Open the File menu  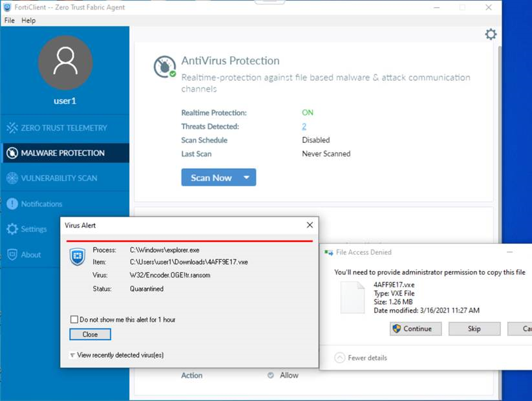pos(10,20)
